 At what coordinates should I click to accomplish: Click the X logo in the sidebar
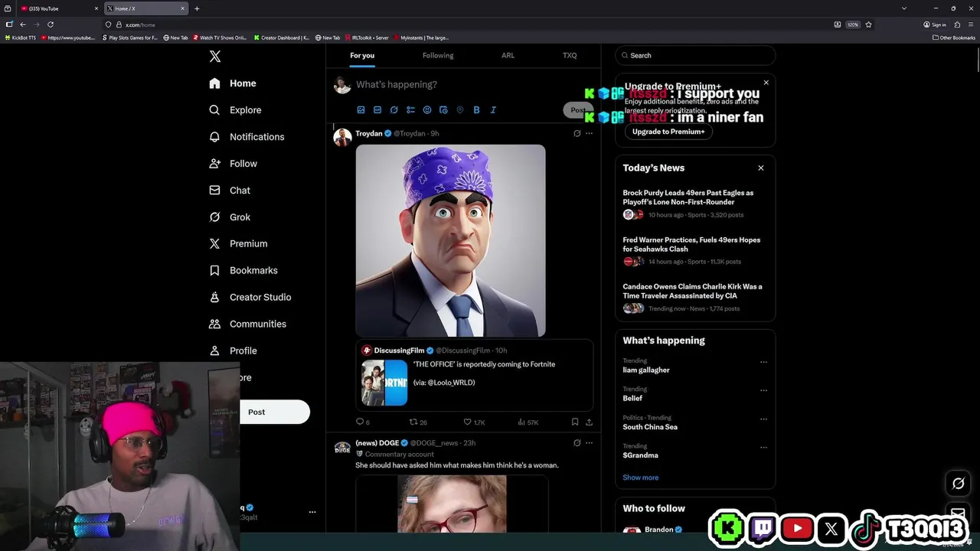click(x=215, y=57)
